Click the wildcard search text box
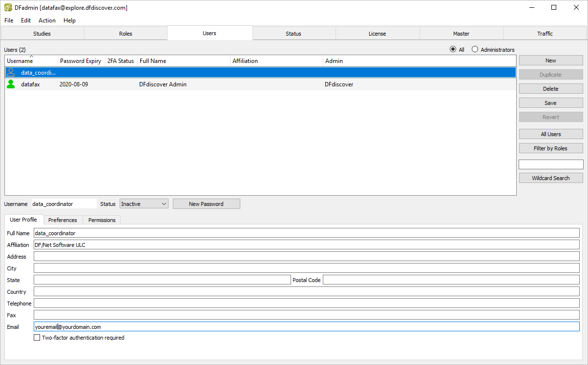 [x=550, y=164]
